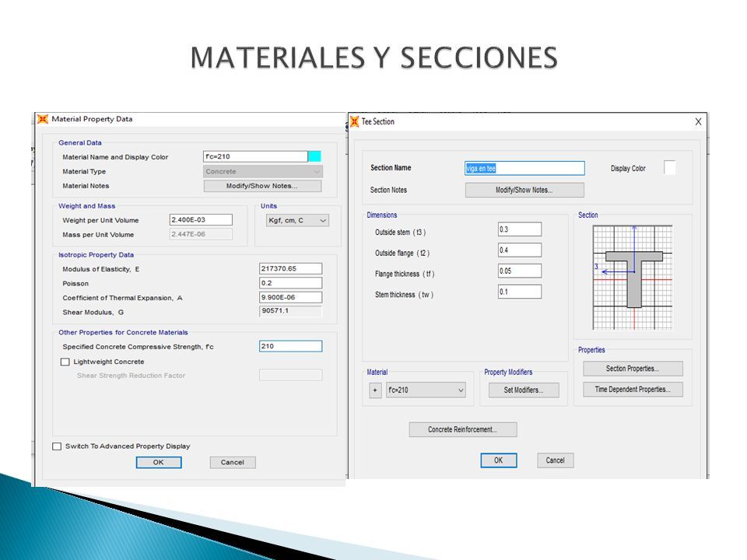This screenshot has width=747, height=560.
Task: Edit the Outside flange (t2) value
Action: 520,250
